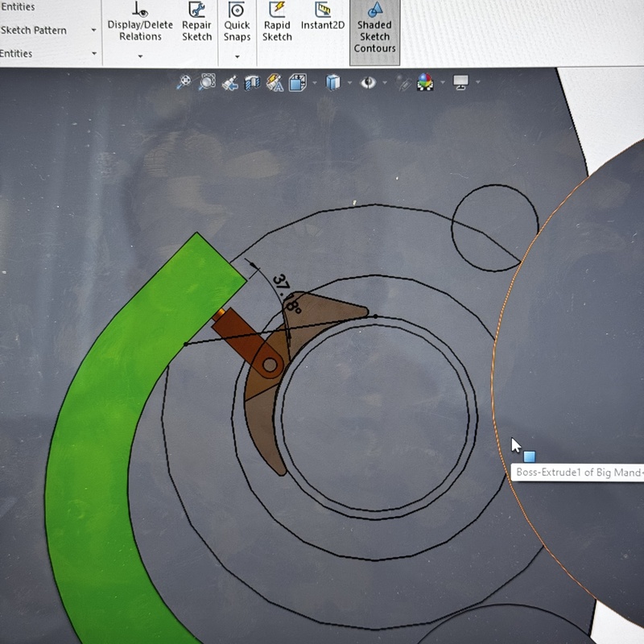Select the Zoom to Area tool
This screenshot has width=644, height=644.
(x=207, y=82)
